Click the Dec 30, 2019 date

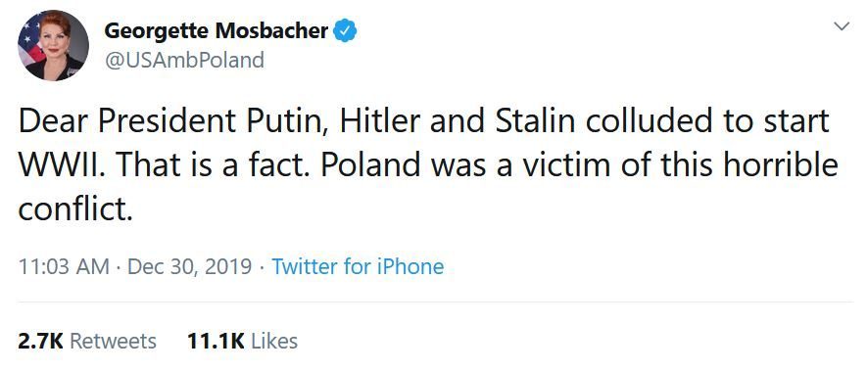[x=190, y=267]
